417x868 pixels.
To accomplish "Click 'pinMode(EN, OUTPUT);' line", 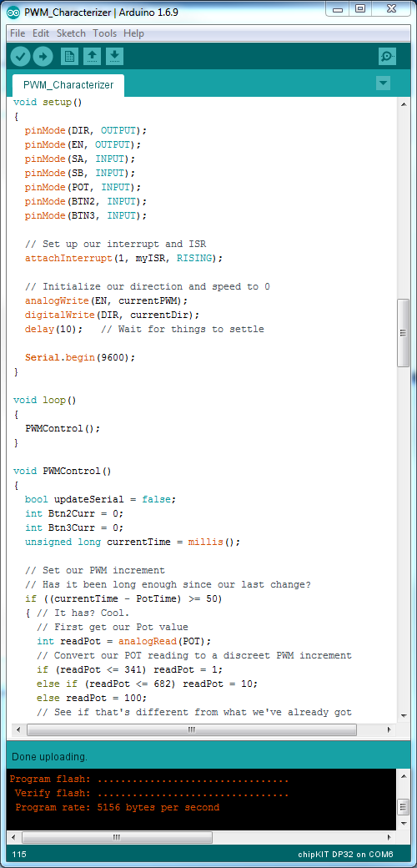I will 83,145.
